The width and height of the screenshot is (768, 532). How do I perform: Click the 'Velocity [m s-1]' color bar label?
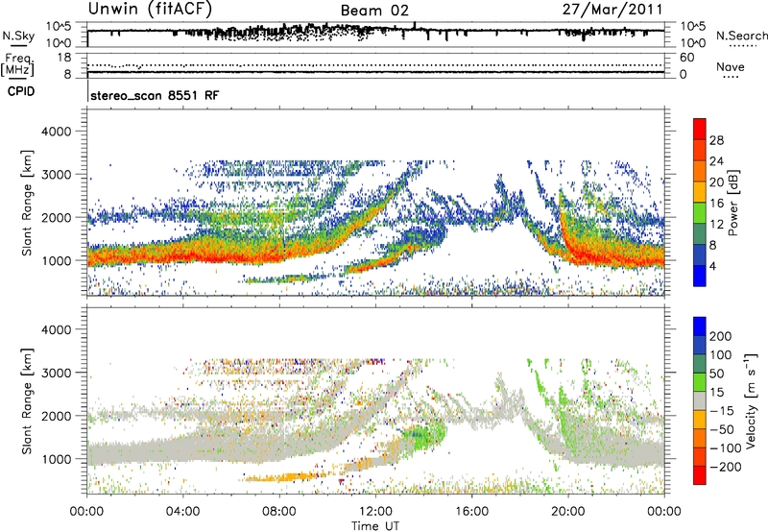point(751,400)
